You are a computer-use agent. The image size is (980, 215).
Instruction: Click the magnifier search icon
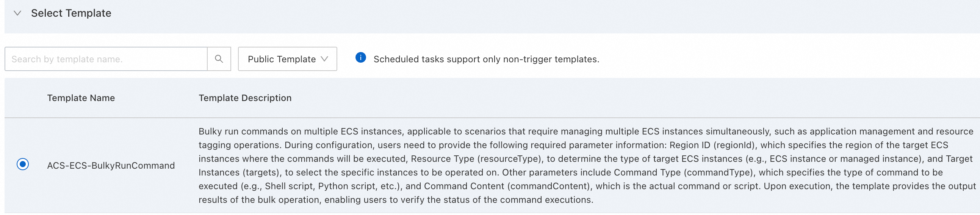(x=219, y=59)
